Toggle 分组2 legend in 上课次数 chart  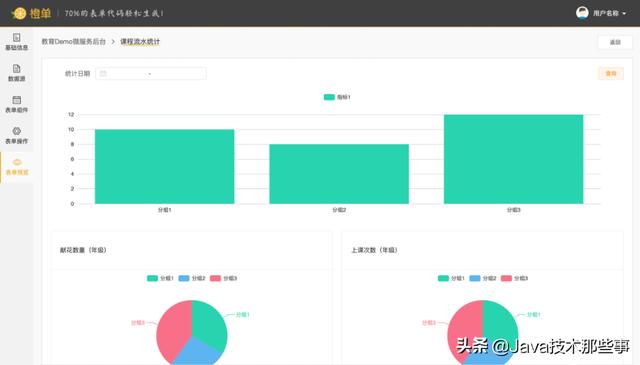point(482,278)
